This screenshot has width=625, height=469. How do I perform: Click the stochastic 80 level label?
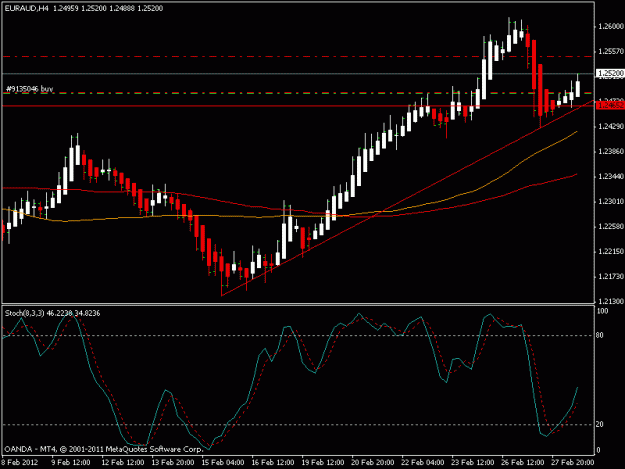click(x=600, y=335)
